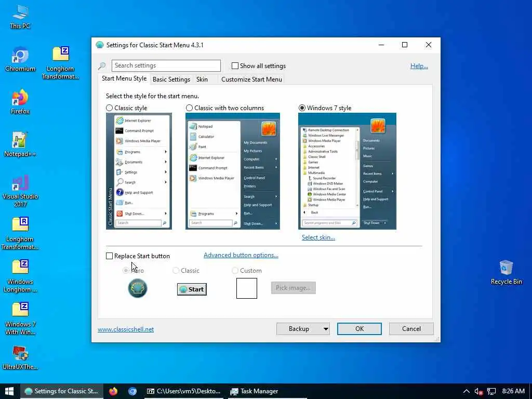Click the taskbar clock 8:26 AM
This screenshot has height=399, width=532.
pyautogui.click(x=513, y=391)
